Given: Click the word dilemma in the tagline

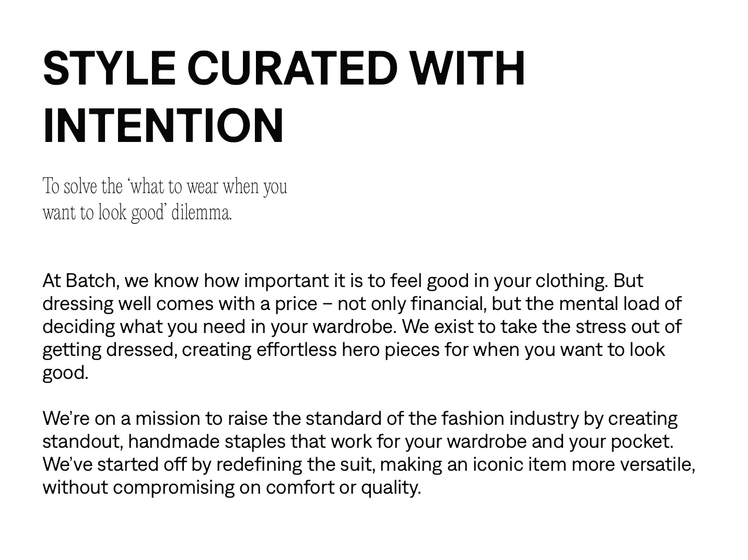Looking at the screenshot, I should (200, 213).
